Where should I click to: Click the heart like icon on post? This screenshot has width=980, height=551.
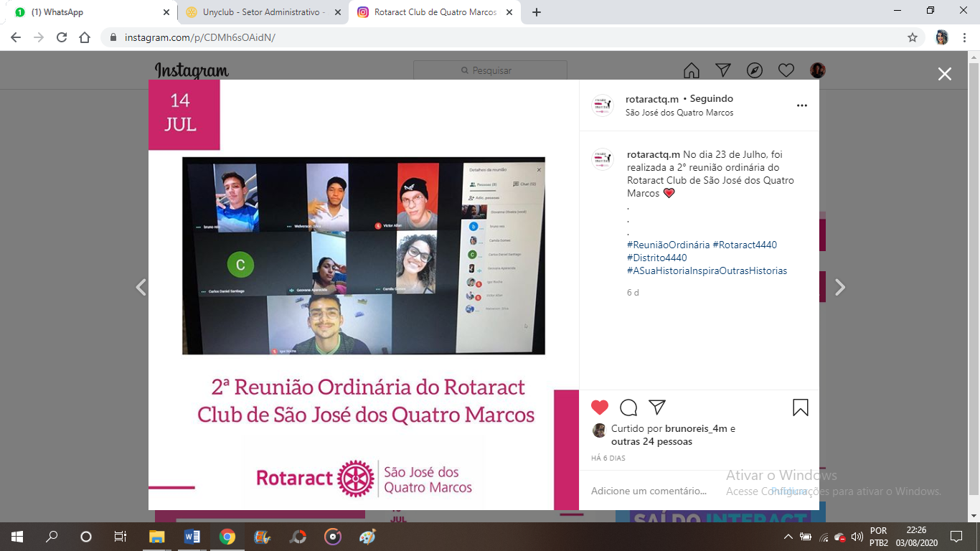click(600, 408)
